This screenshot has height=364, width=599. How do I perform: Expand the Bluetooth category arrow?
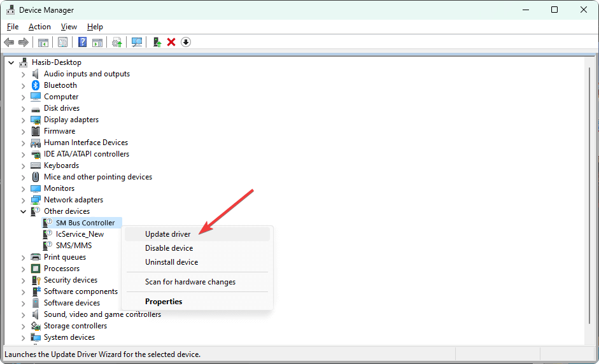(23, 85)
